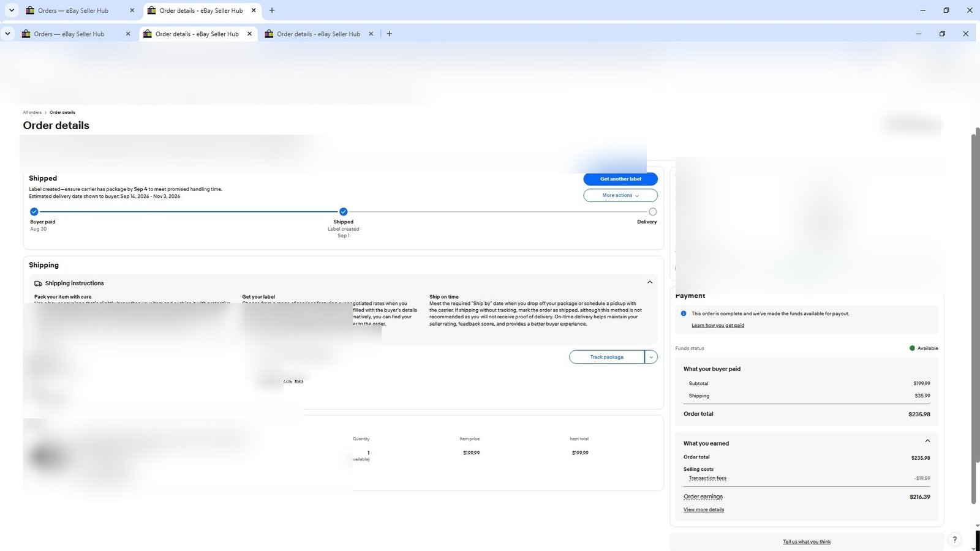
Task: Click the Shipped status heading
Action: coord(43,178)
